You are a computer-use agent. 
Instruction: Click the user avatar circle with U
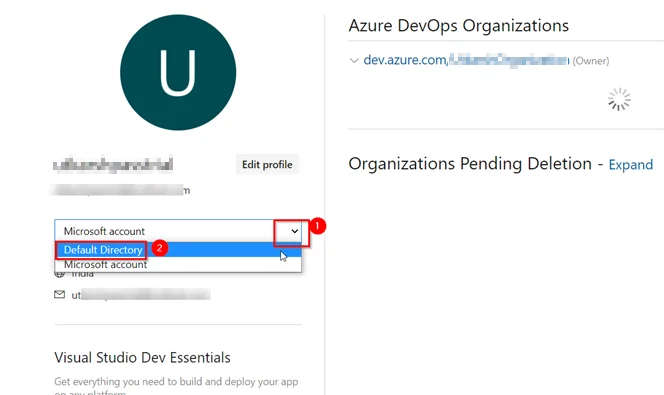click(x=178, y=72)
